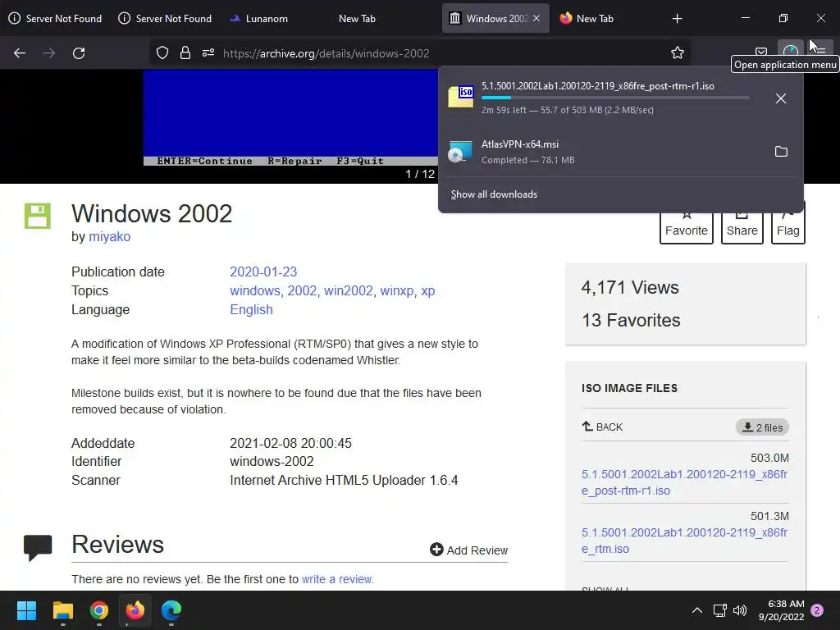This screenshot has height=630, width=840.
Task: Open volume control tray icon
Action: point(740,610)
